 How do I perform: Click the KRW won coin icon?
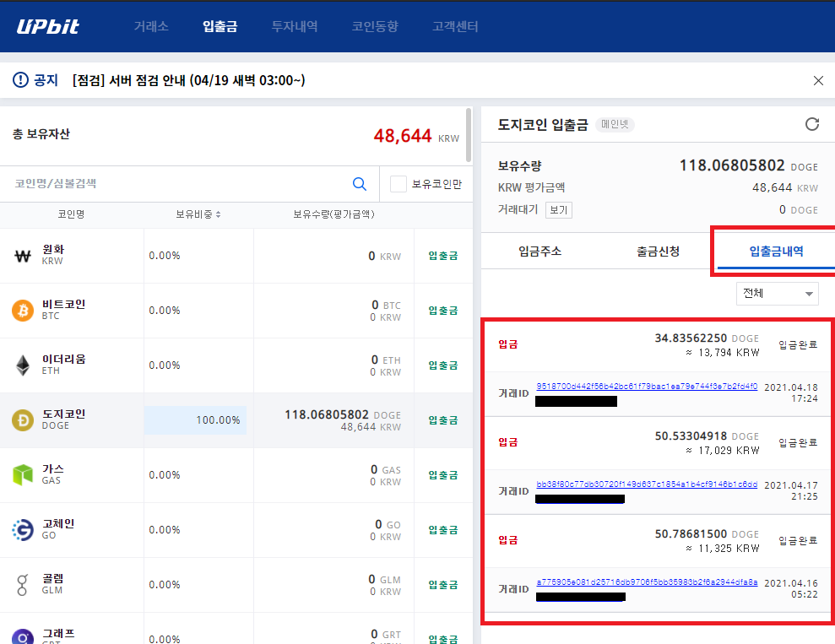[22, 256]
